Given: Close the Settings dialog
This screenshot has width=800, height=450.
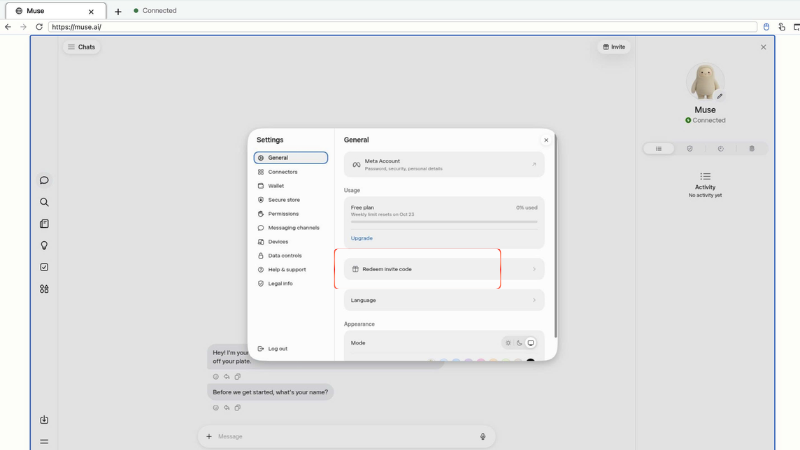Looking at the screenshot, I should click(x=546, y=140).
